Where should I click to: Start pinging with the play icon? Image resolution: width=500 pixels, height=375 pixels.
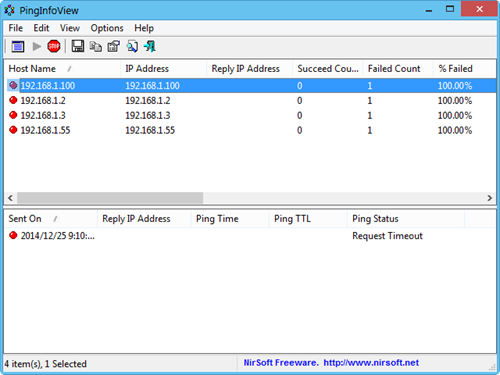pos(37,46)
